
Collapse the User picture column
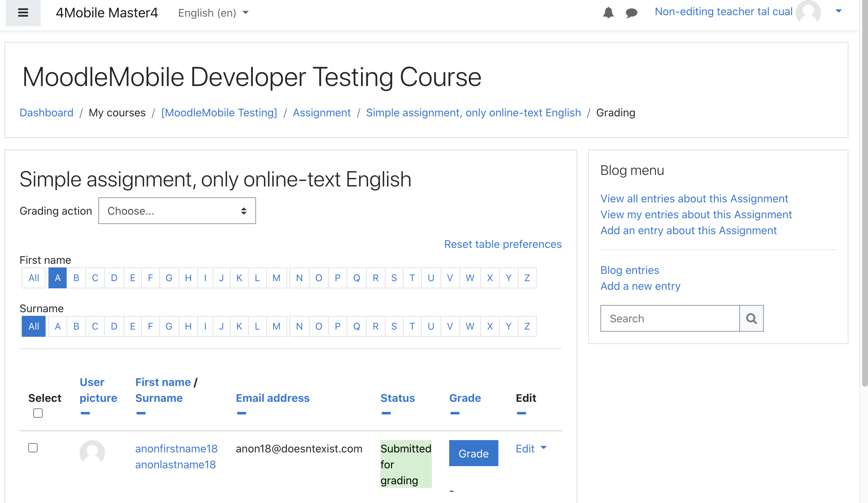[85, 413]
